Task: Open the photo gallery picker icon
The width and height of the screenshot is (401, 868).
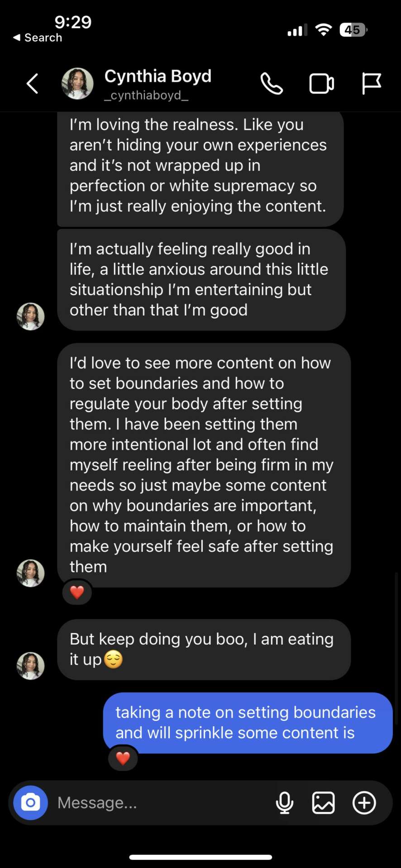Action: click(x=324, y=803)
